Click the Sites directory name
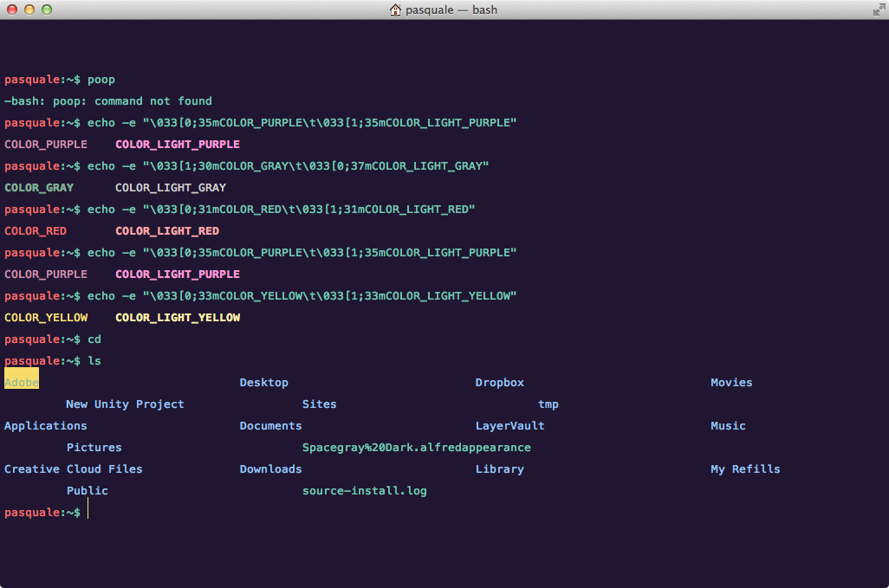Image resolution: width=889 pixels, height=588 pixels. click(319, 404)
